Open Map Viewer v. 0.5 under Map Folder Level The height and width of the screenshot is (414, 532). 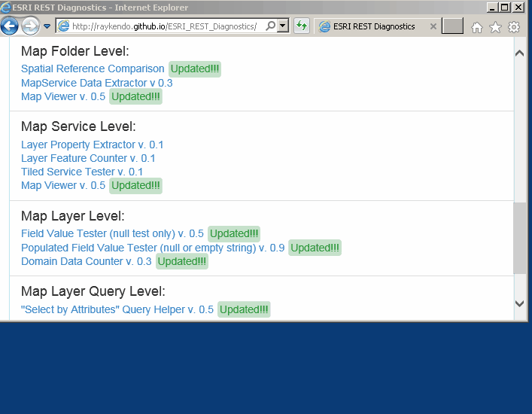pos(63,96)
